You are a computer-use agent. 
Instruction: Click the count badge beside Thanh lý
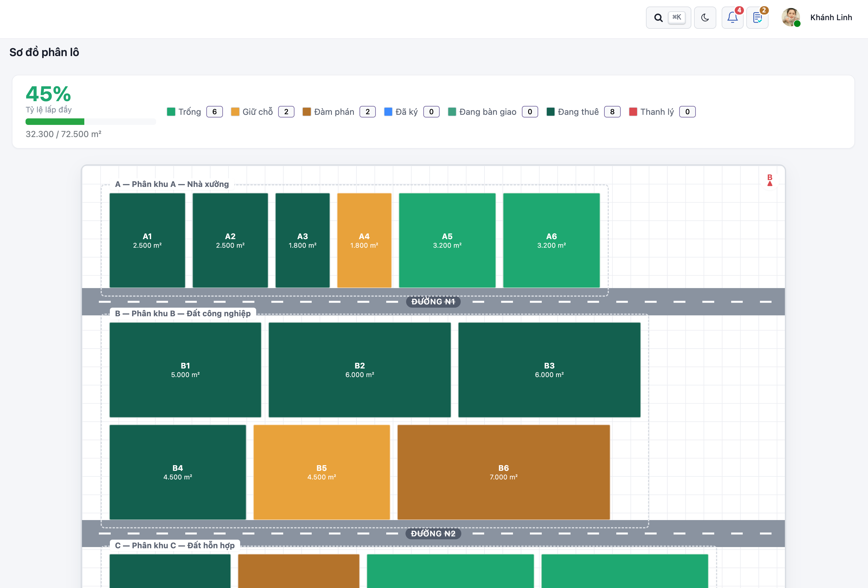[x=688, y=112]
